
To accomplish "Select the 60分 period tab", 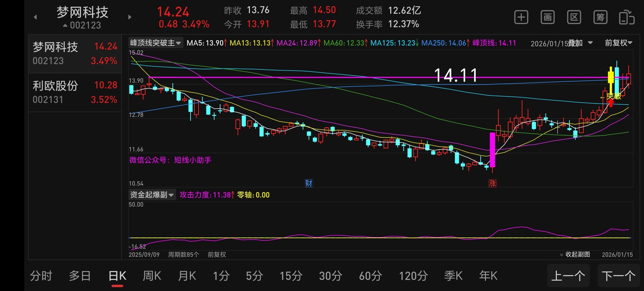I will point(370,276).
